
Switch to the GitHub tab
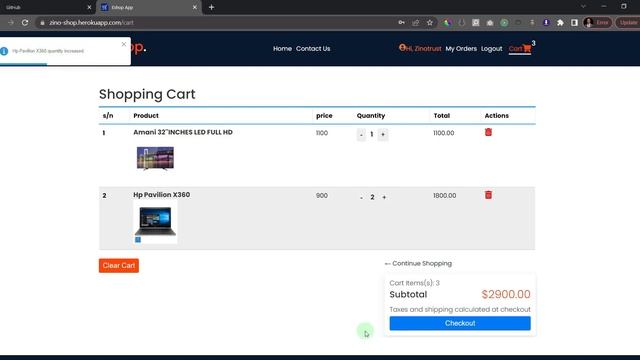[x=48, y=7]
